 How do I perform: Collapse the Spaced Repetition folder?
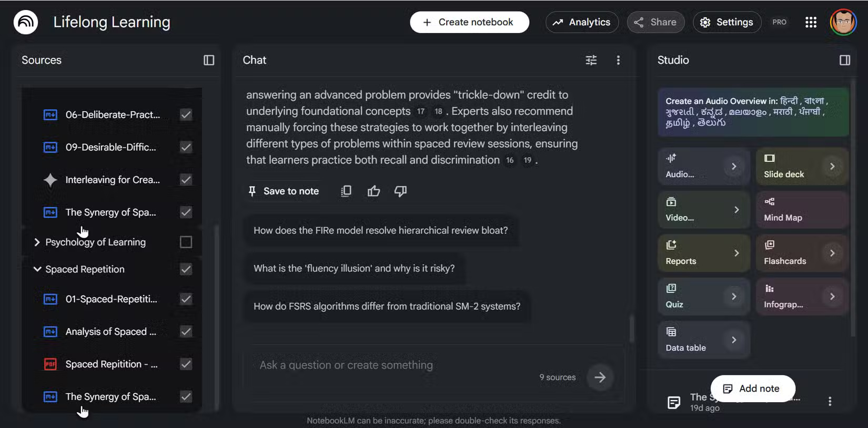click(x=37, y=269)
